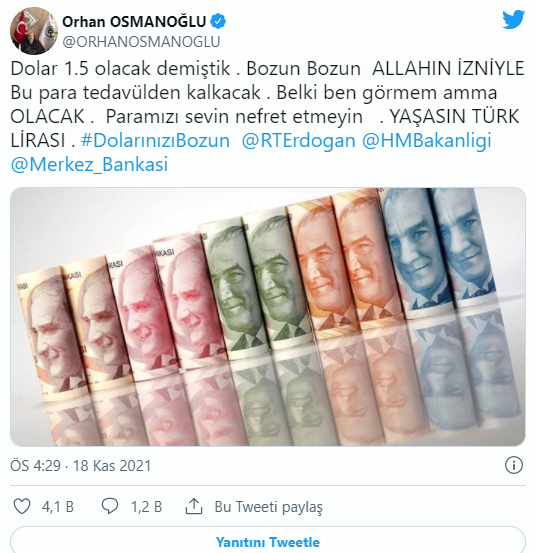Screen dimensions: 535x553
Task: Click the 1,2 B replies count
Action: [146, 507]
